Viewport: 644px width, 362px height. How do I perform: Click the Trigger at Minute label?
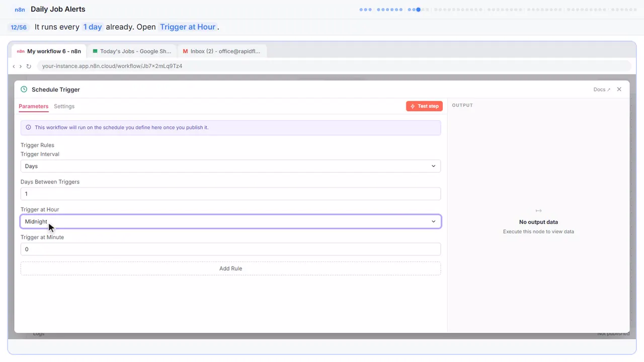click(x=42, y=237)
